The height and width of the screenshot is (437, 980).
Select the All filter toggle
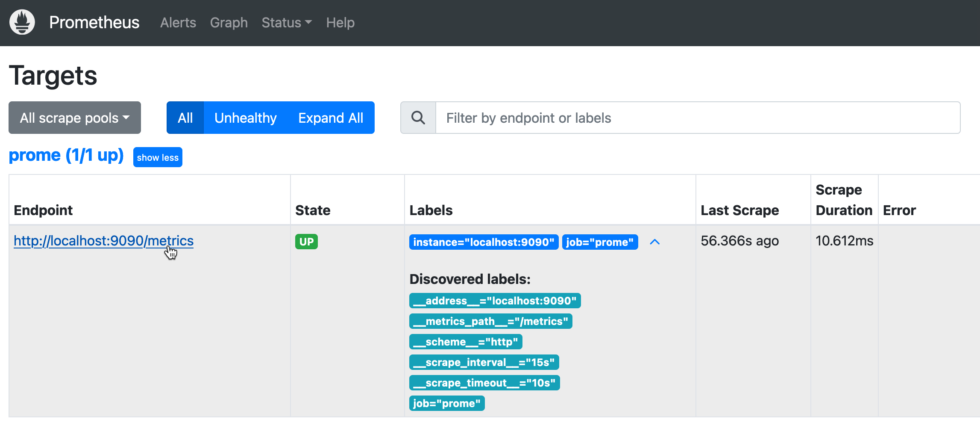click(x=185, y=118)
